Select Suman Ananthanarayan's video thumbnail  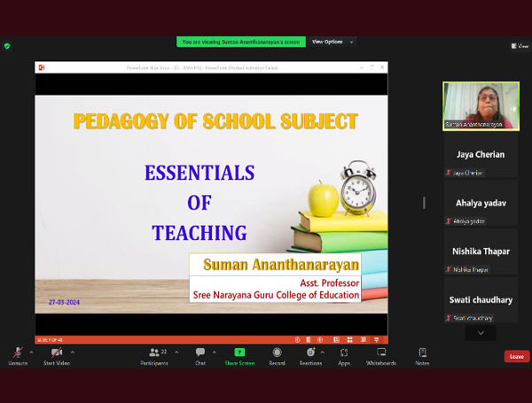(481, 106)
